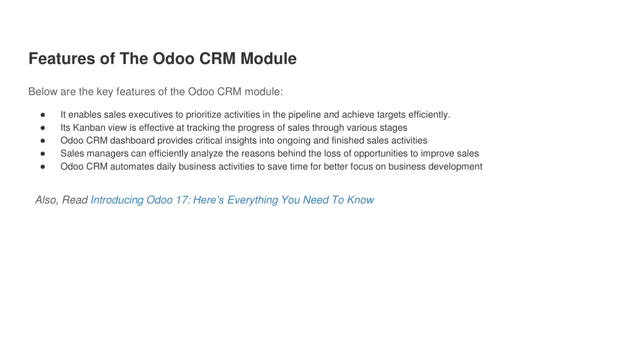Click the bullet dot before 'Sales managers'
The image size is (644, 362).
click(x=43, y=154)
